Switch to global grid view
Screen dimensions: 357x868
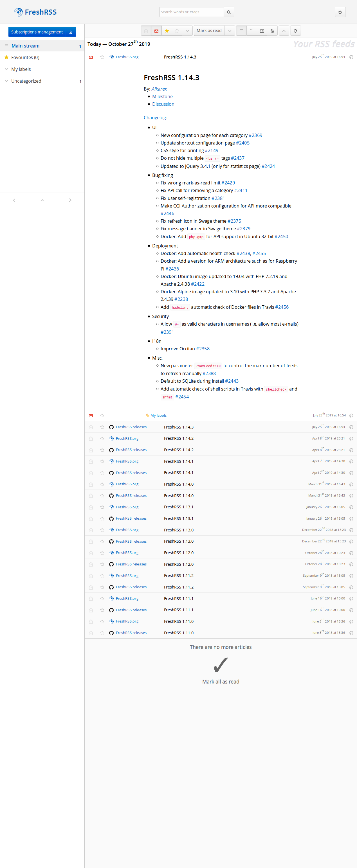click(252, 31)
